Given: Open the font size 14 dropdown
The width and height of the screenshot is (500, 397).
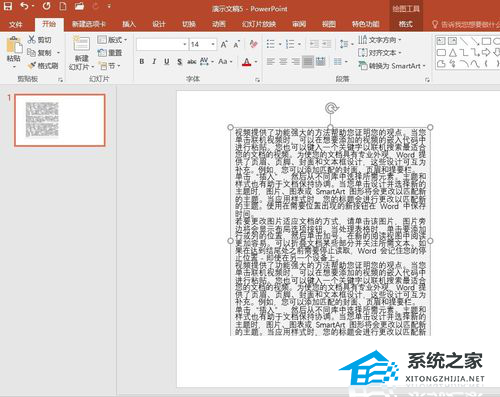Looking at the screenshot, I should 213,44.
